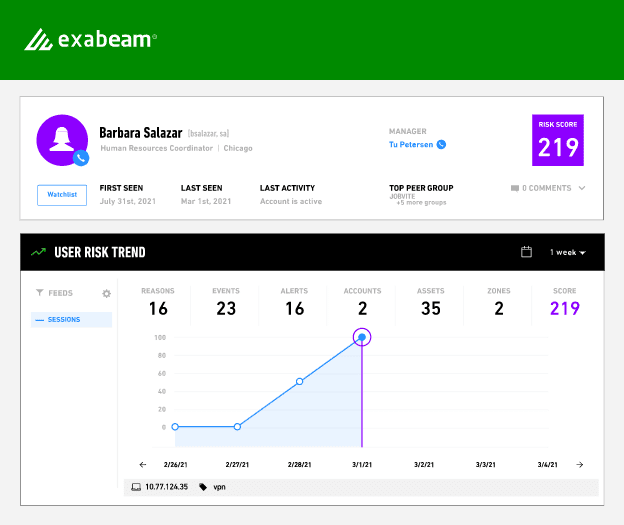Open the calendar date picker icon
Viewport: 624px width, 525px height.
coord(526,252)
